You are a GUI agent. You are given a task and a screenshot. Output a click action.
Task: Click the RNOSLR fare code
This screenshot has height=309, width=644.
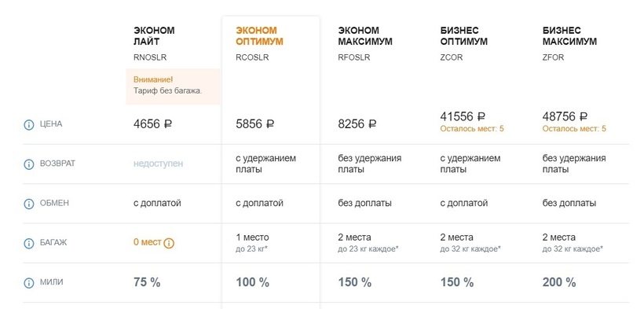pyautogui.click(x=150, y=57)
